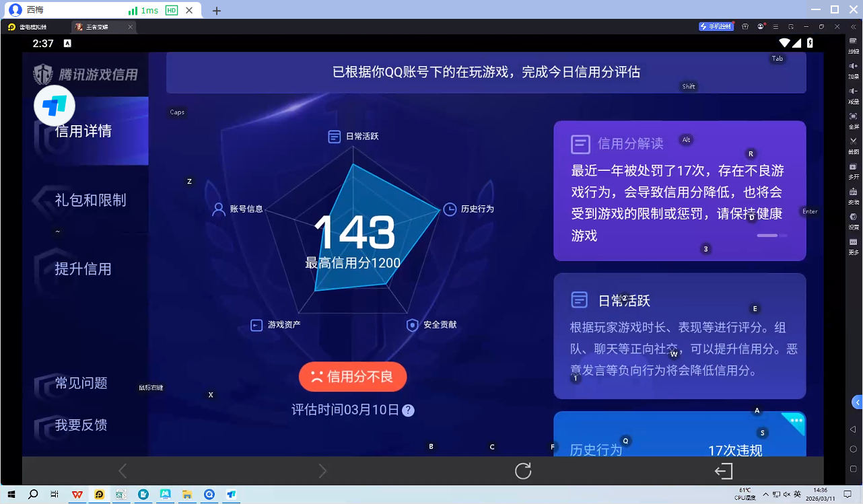863x504 pixels.
Task: Reload the page with the emulator refresh button
Action: click(x=523, y=471)
